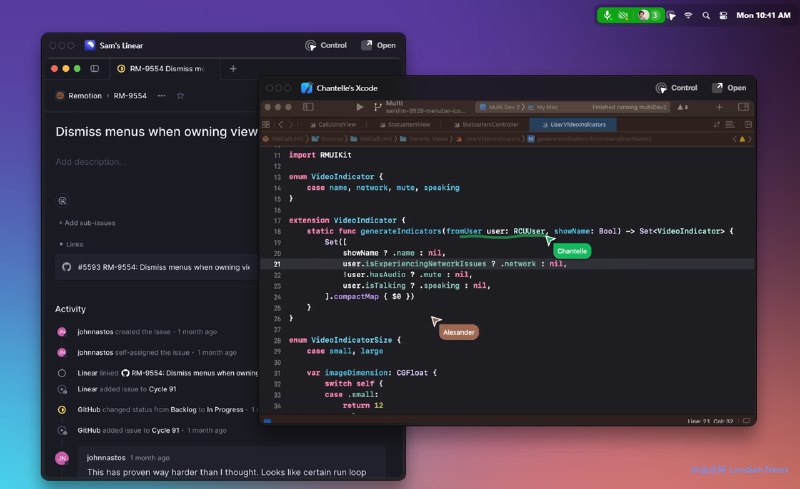Click the remote control cursor menu bar icon
Image resolution: width=800 pixels, height=489 pixels.
coord(672,16)
